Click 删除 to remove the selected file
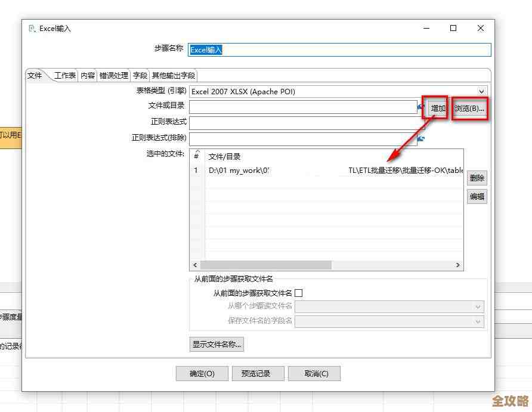The height and width of the screenshot is (412, 532). click(477, 178)
